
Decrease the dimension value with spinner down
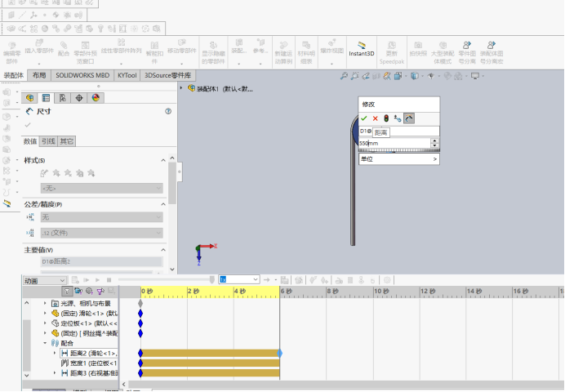435,145
